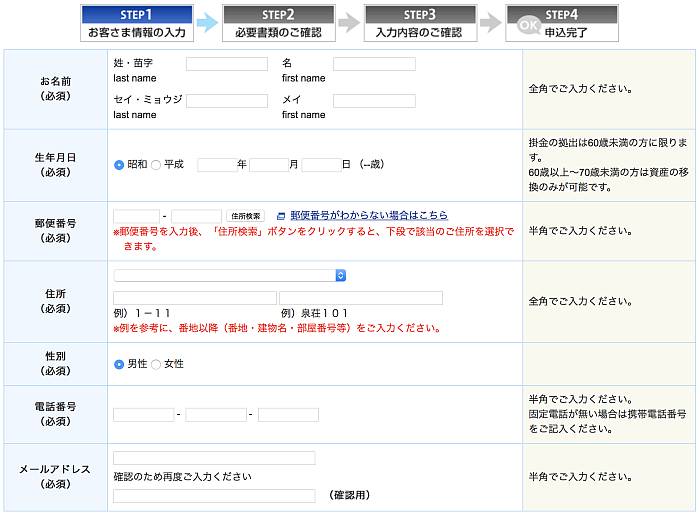Click the STEP3 入力内容のご確認 tab
The width and height of the screenshot is (700, 515).
pyautogui.click(x=419, y=23)
